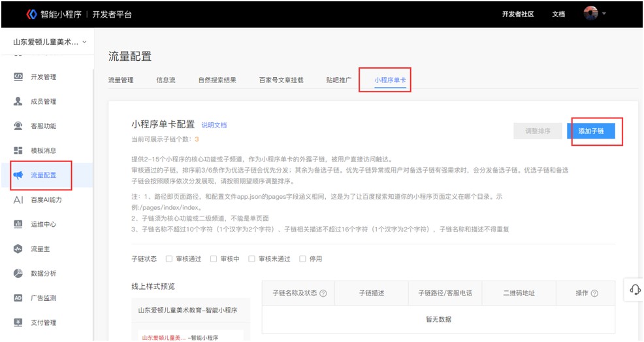The image size is (644, 342).
Task: Click the 调整排序 button
Action: (x=538, y=131)
